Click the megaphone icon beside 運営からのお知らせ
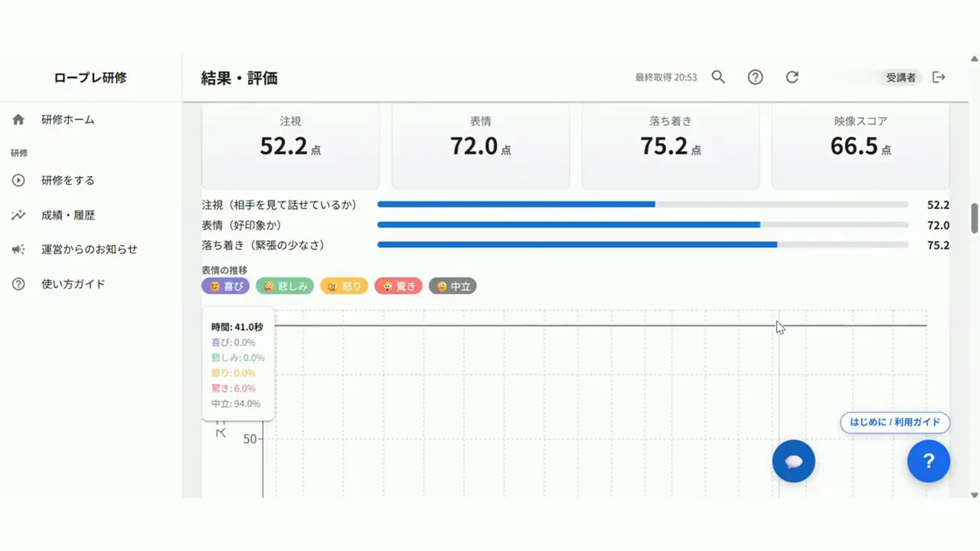This screenshot has width=980, height=551. click(x=18, y=249)
